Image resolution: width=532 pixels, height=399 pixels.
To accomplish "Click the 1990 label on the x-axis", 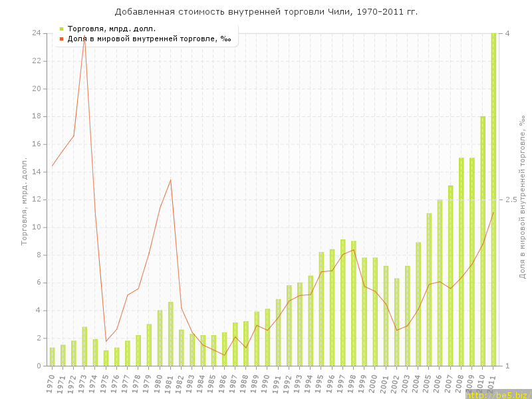I will click(x=267, y=382).
